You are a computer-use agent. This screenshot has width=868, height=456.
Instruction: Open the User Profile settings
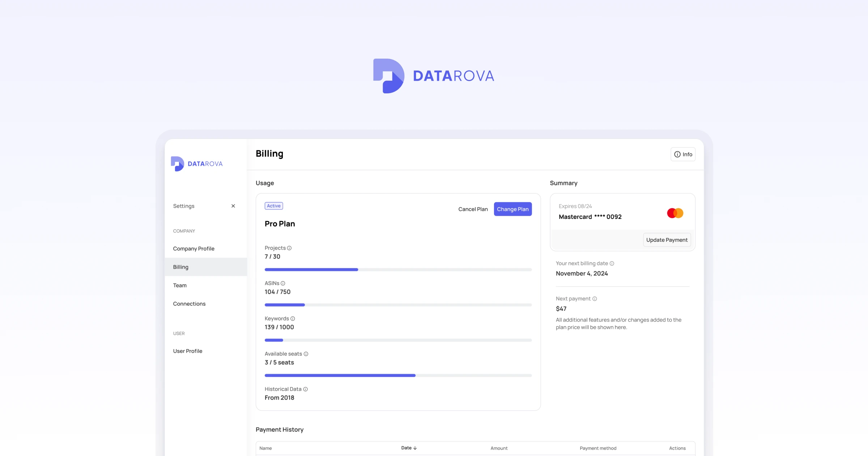pos(187,351)
